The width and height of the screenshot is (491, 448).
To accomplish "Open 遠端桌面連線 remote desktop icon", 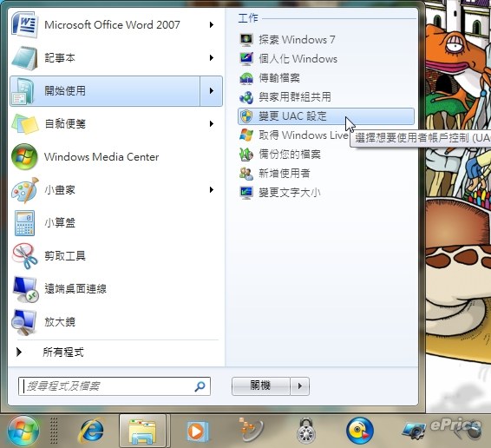I will coord(25,289).
